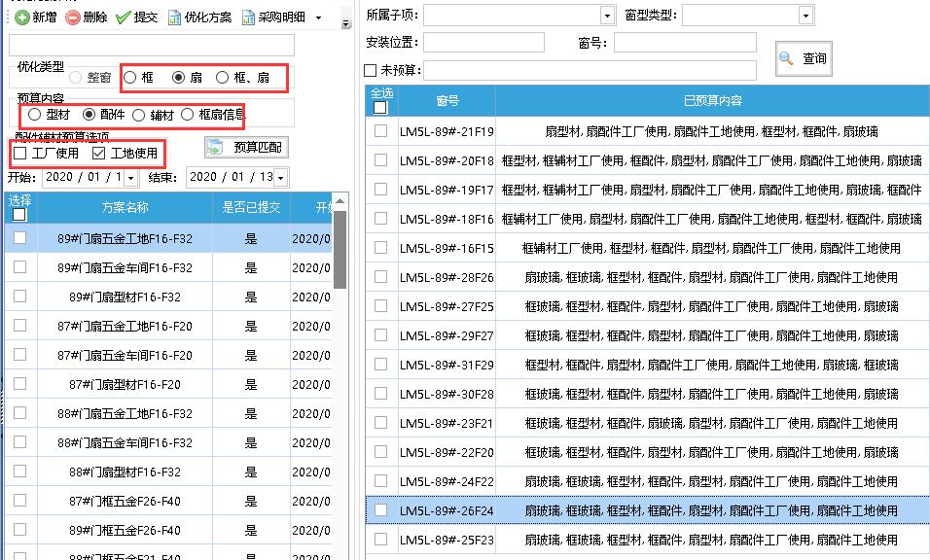Screen dimensions: 930x560
Task: Open the 开始 date picker dropdown
Action: [x=130, y=178]
